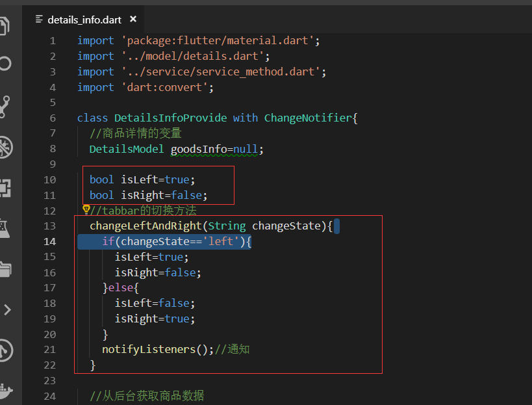Click the changeState parameter on line 13
The height and width of the screenshot is (405, 532).
286,226
